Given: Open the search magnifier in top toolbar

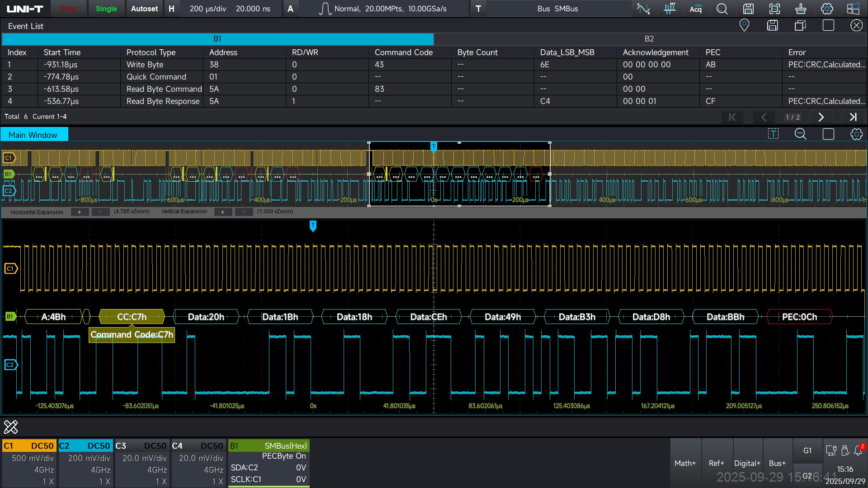Looking at the screenshot, I should click(x=722, y=9).
